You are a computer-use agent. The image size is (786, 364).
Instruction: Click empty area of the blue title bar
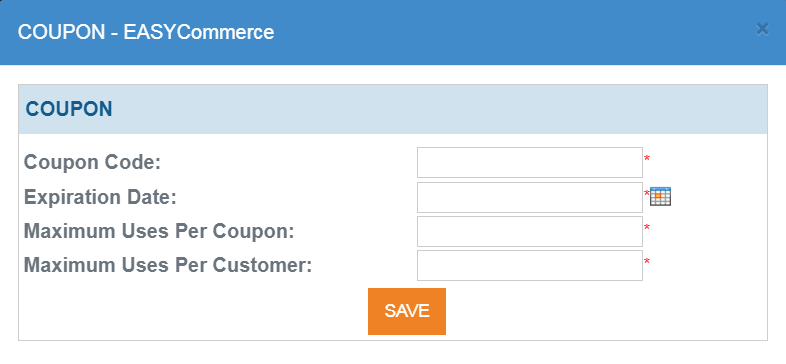tap(501, 32)
